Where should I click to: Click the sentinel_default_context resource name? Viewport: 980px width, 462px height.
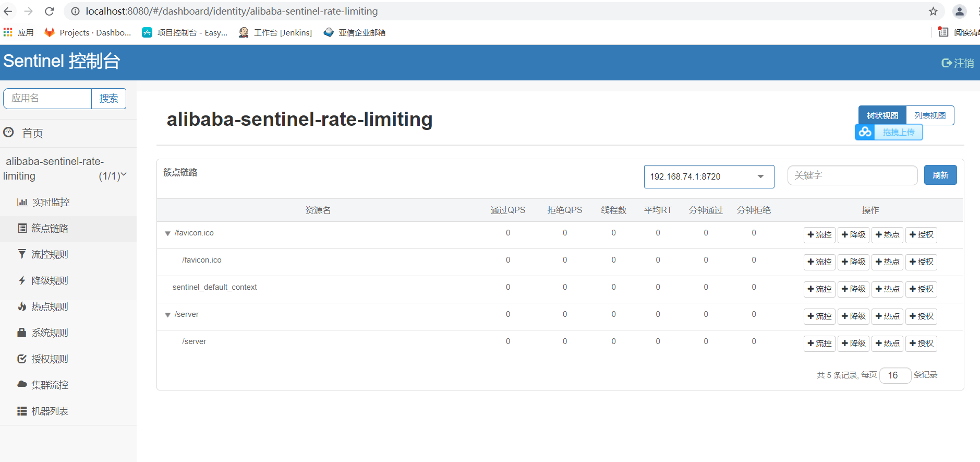tap(215, 287)
